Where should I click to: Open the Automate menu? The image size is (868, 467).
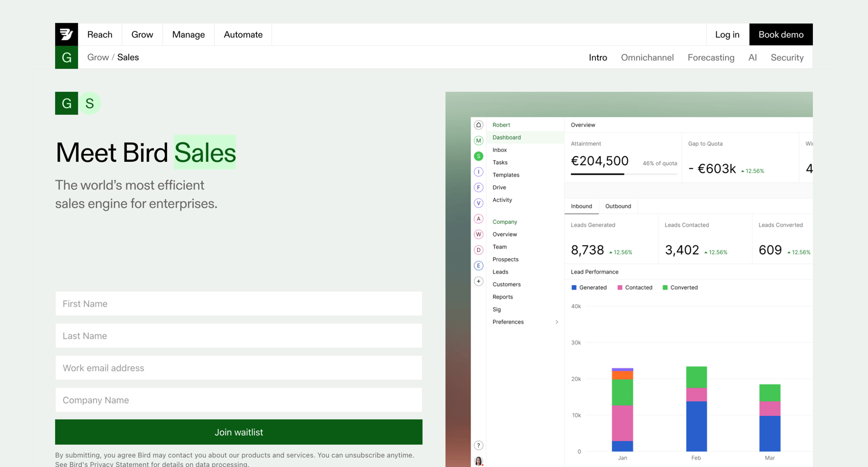pyautogui.click(x=243, y=34)
